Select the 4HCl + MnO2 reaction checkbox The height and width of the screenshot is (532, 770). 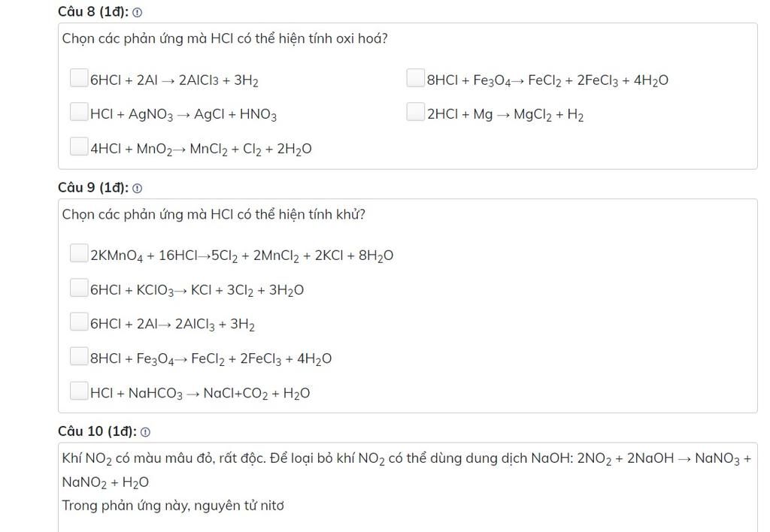coord(78,147)
